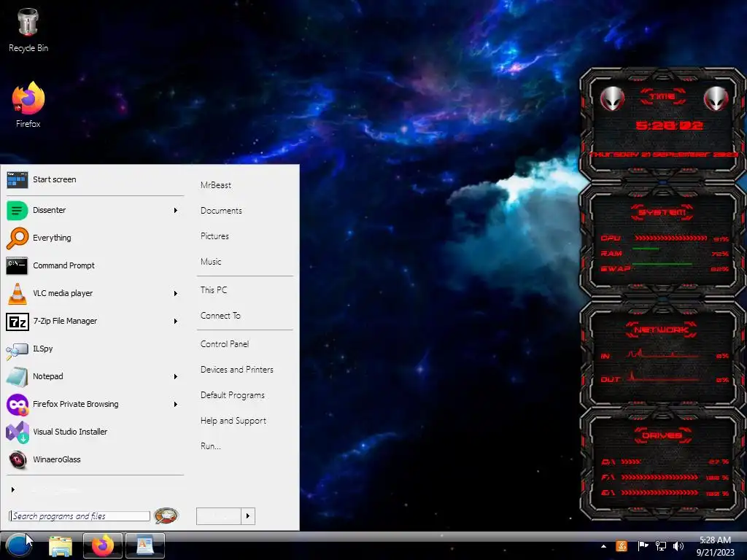
Task: Click the search magnifier button icon
Action: (x=166, y=516)
